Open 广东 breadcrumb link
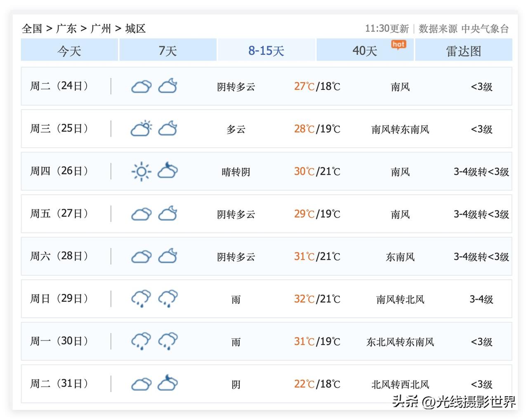Image resolution: width=528 pixels, height=420 pixels. pyautogui.click(x=66, y=28)
